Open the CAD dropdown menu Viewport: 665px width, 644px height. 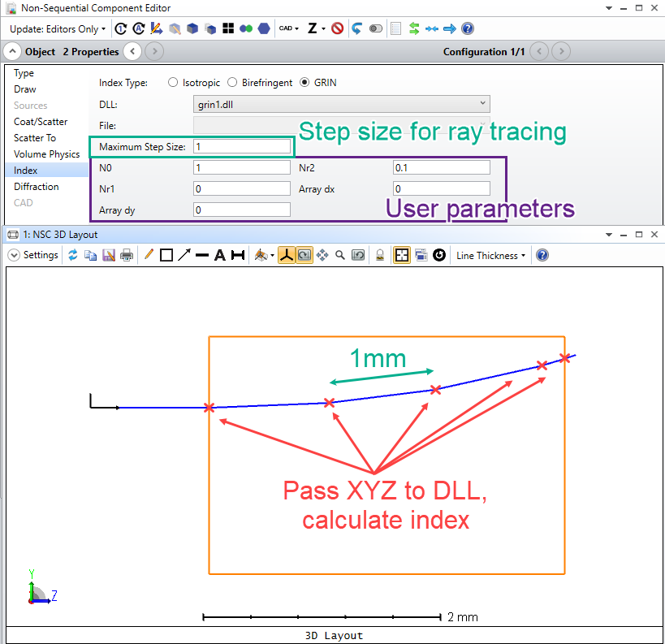pos(289,29)
